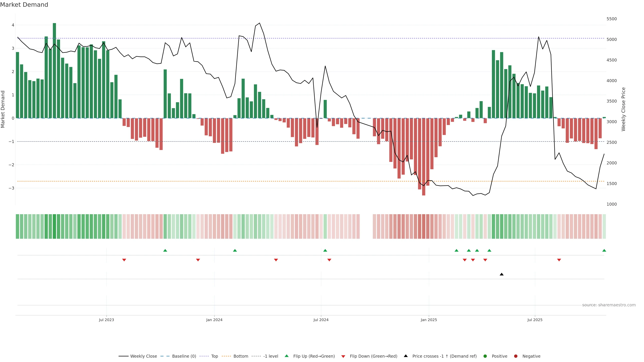
Task: Click the green Flip Up legend triangle
Action: click(x=286, y=356)
